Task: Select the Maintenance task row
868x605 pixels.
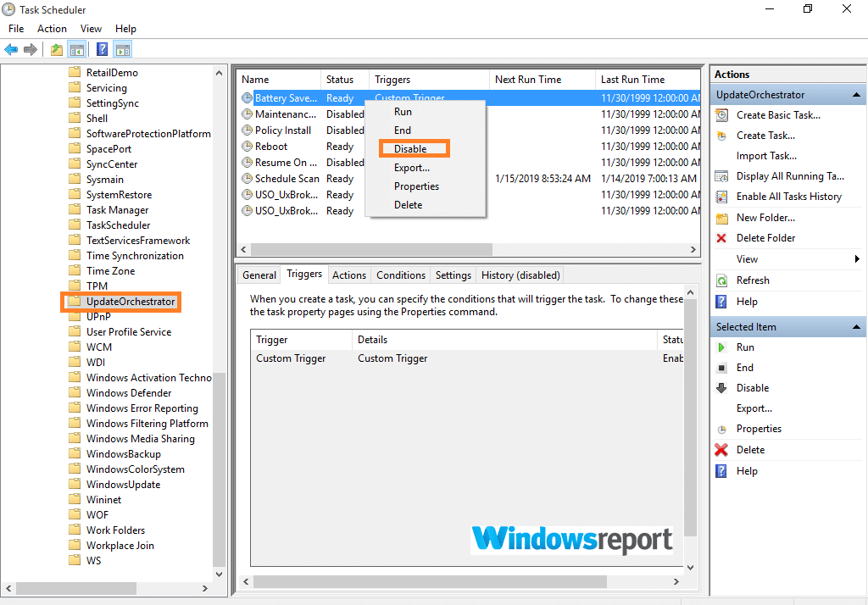Action: (x=468, y=114)
